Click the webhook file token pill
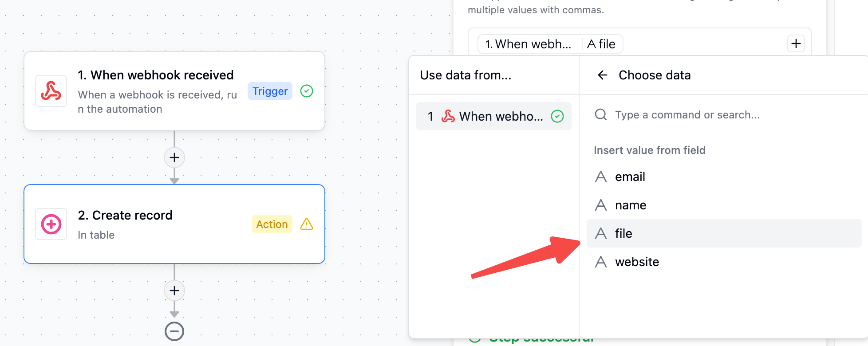This screenshot has height=346, width=868. 550,44
